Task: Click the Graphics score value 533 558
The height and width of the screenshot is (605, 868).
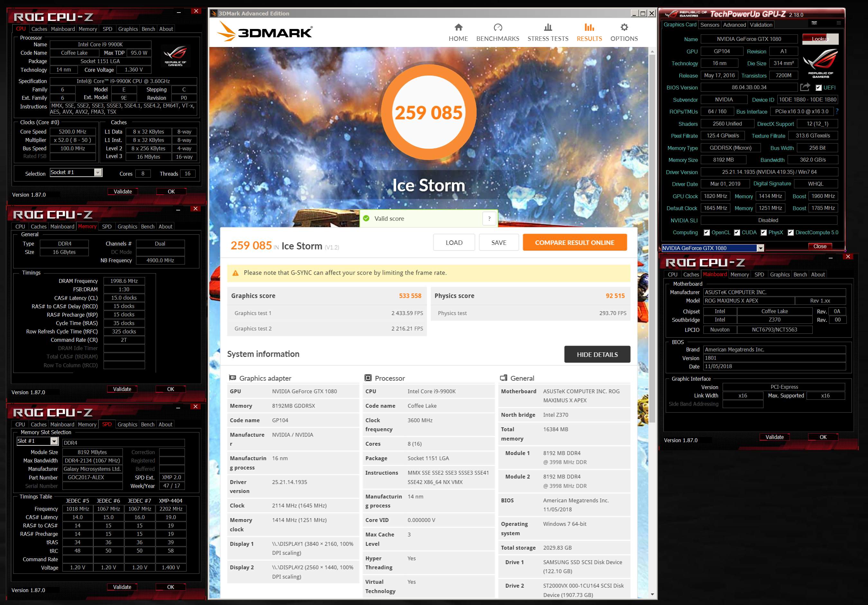Action: click(x=410, y=295)
